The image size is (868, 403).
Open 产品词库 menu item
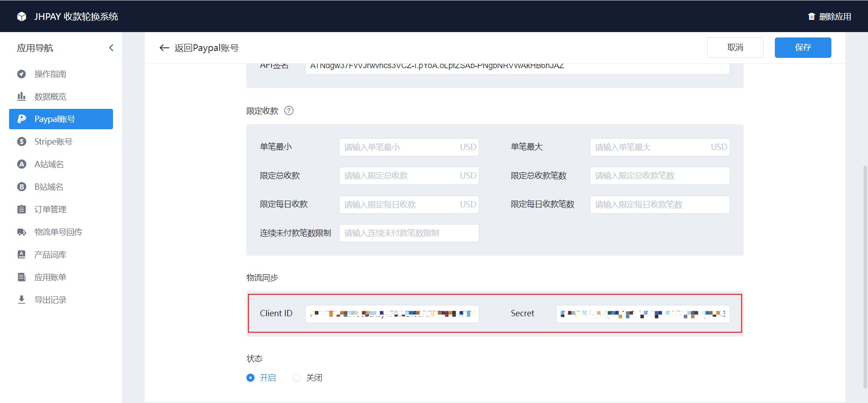[61, 255]
